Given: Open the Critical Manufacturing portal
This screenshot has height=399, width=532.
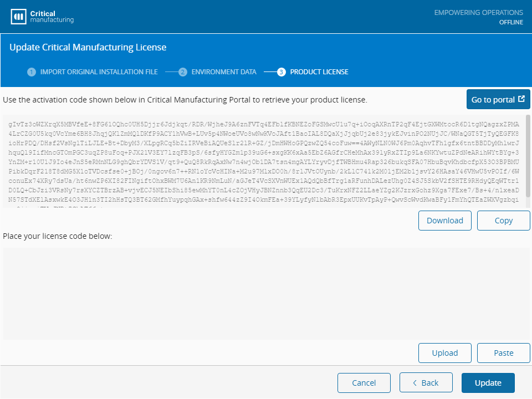Looking at the screenshot, I should pyautogui.click(x=498, y=99).
